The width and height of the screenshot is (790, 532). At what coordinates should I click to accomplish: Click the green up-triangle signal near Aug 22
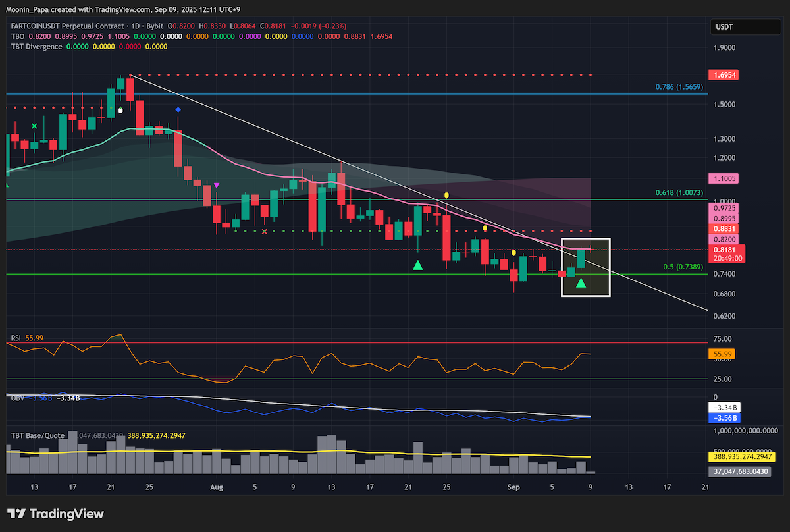[418, 265]
